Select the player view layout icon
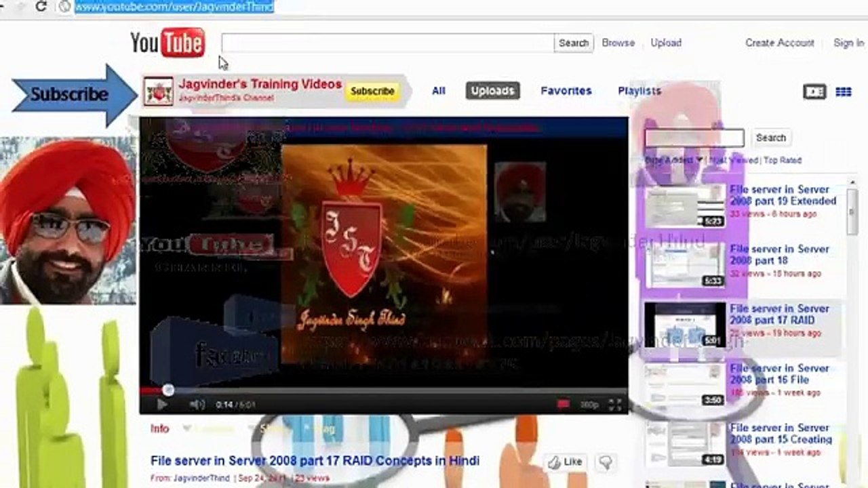Viewport: 868px width, 488px height. (814, 91)
